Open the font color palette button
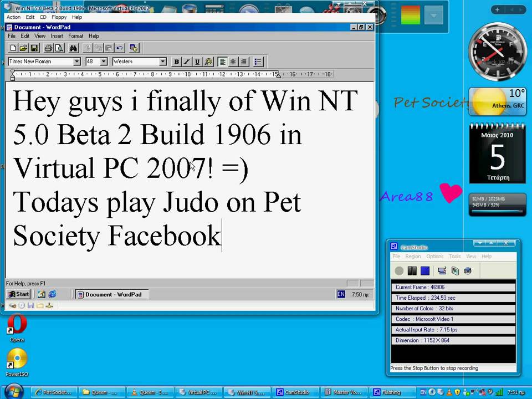532x399 pixels. pyautogui.click(x=209, y=62)
